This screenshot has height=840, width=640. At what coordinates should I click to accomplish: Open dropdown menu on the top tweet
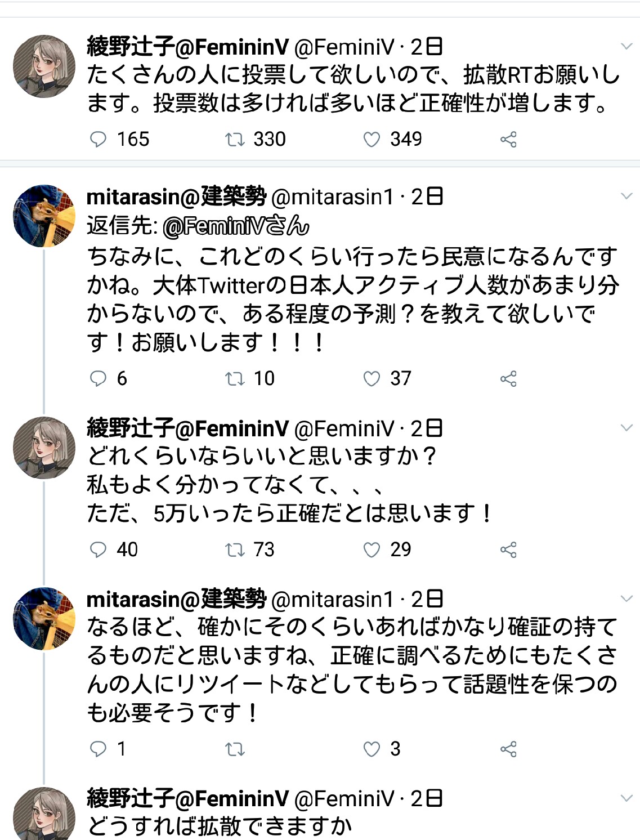(x=626, y=46)
